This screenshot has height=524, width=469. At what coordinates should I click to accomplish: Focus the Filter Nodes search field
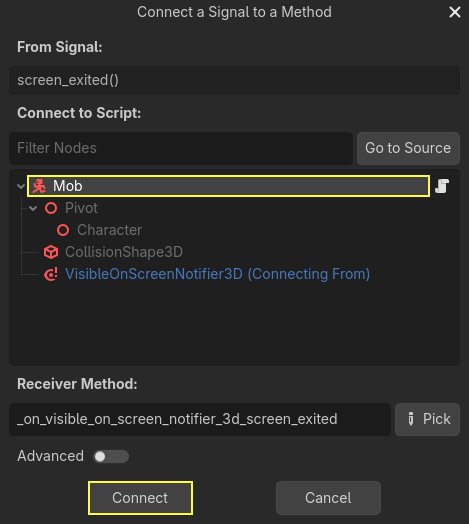(x=181, y=148)
